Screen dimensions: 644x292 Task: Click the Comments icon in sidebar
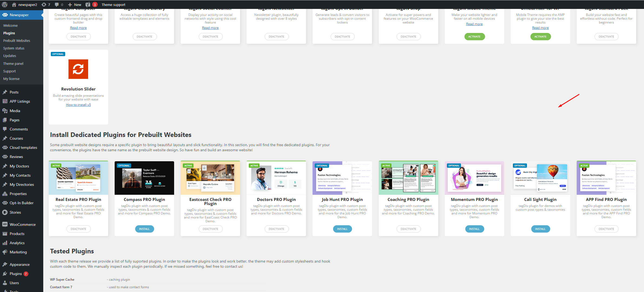click(5, 129)
